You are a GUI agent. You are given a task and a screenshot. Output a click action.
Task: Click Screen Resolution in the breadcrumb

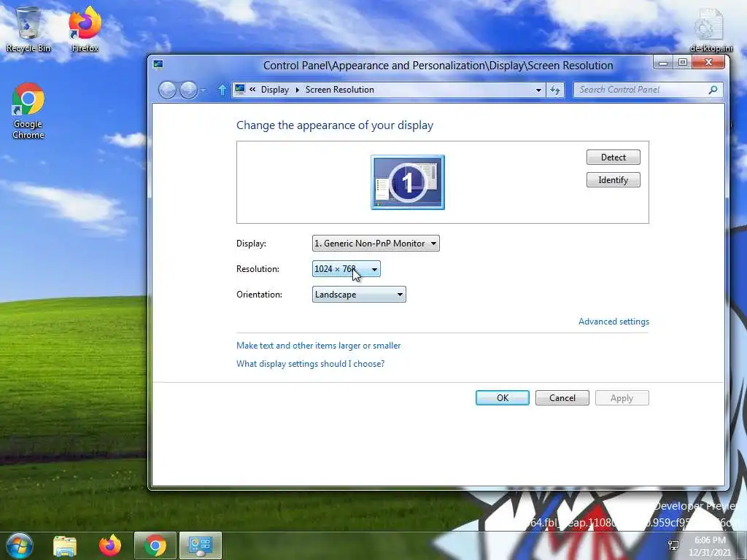340,90
